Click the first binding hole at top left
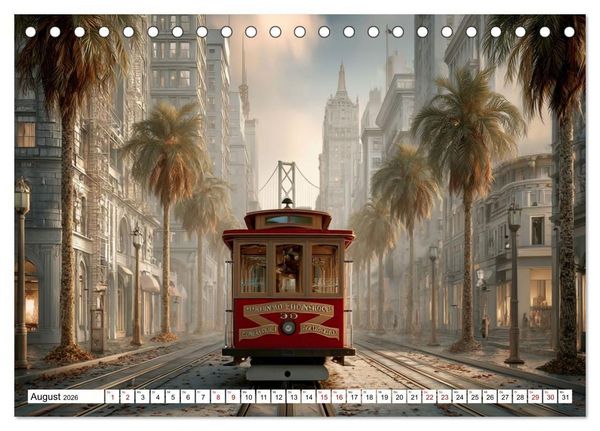 [31, 32]
